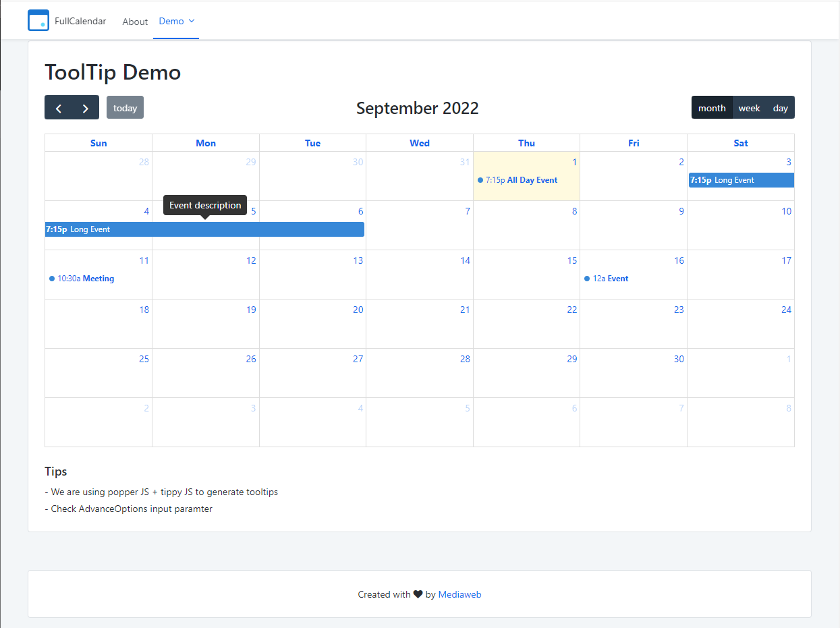The height and width of the screenshot is (628, 840).
Task: Click the September 2022 title
Action: point(418,108)
